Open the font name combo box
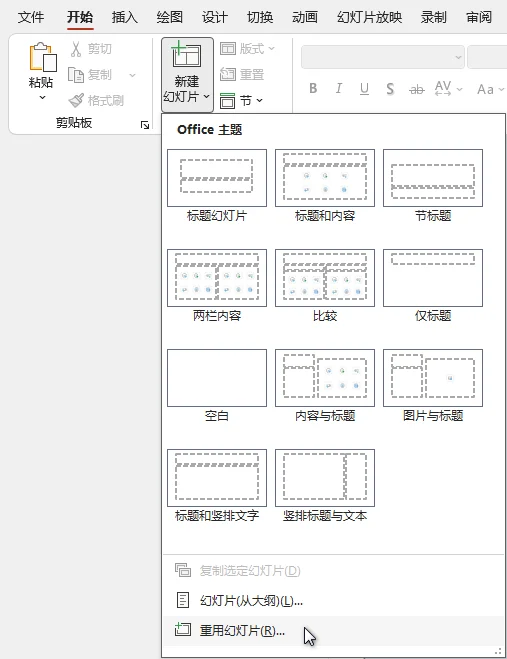Screen dimensions: 507x659 383,57
